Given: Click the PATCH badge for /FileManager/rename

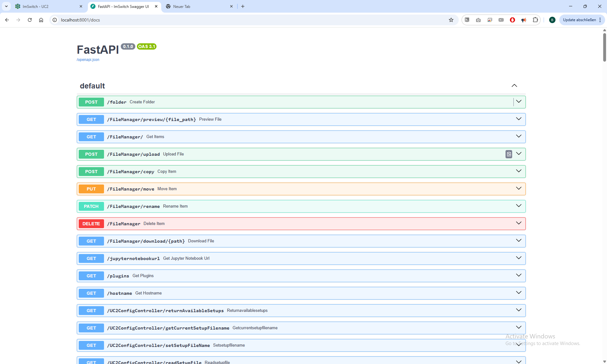Looking at the screenshot, I should pos(91,206).
